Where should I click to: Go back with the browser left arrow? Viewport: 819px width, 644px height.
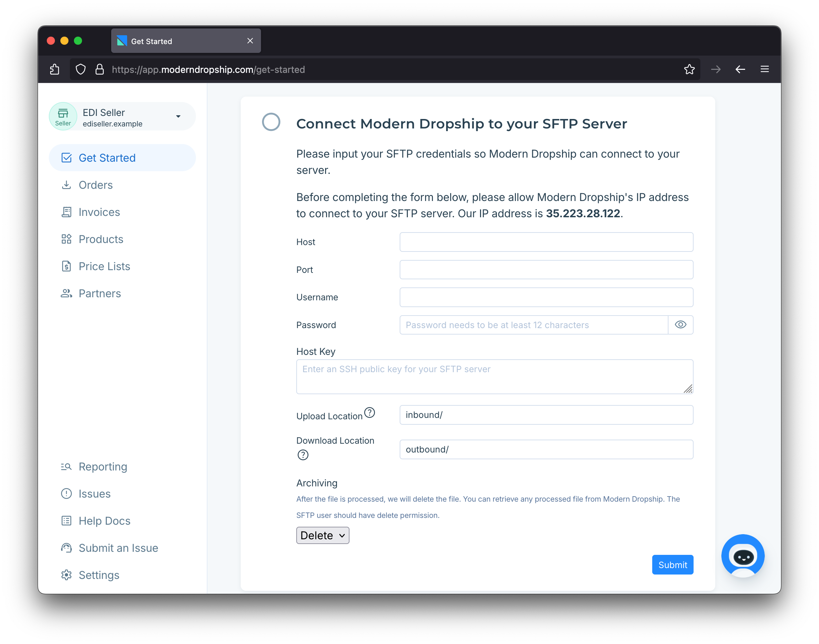[x=740, y=69]
